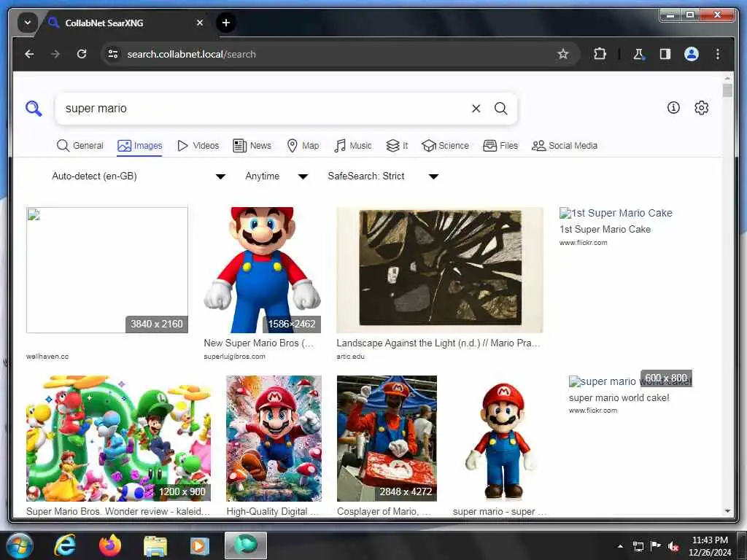The height and width of the screenshot is (560, 747).
Task: Click the muted volume tray icon
Action: coord(673,547)
